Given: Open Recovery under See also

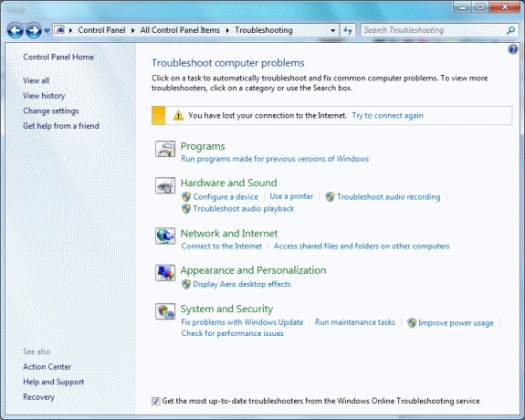Looking at the screenshot, I should (x=38, y=397).
